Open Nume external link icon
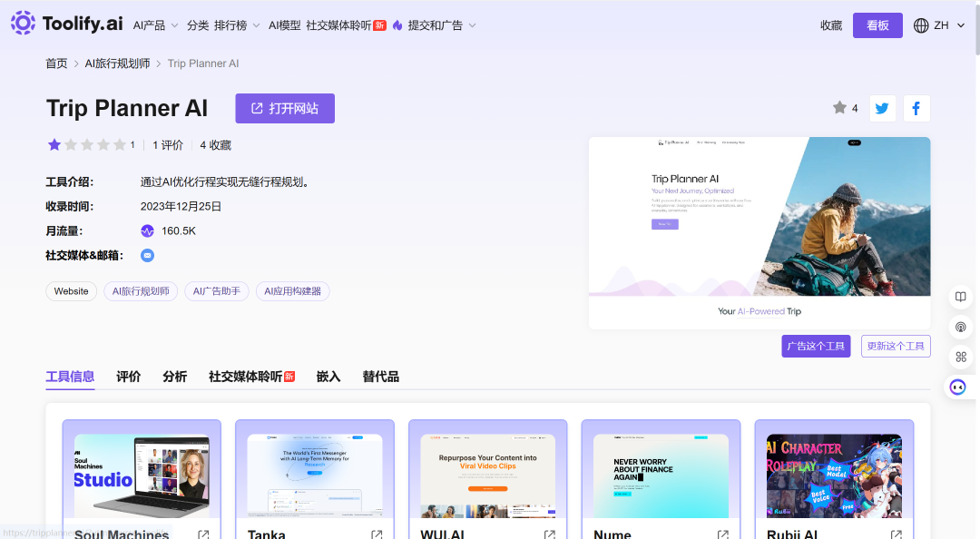This screenshot has height=539, width=980. coord(723,534)
